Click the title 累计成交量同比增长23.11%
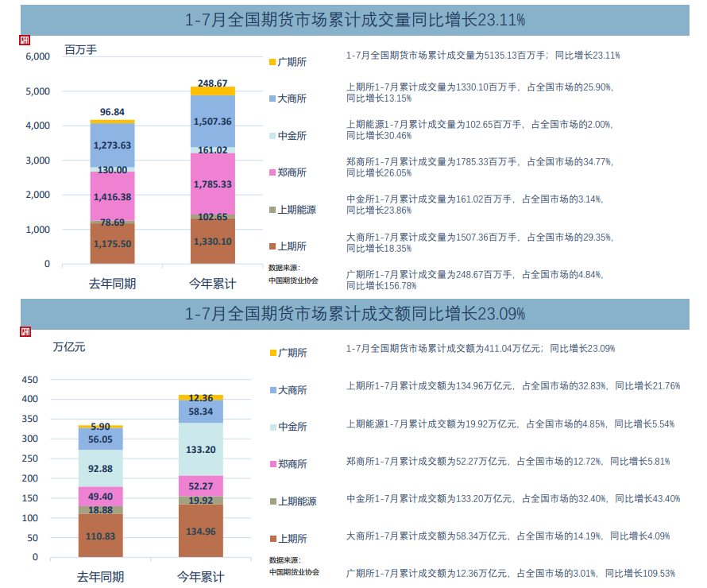The height and width of the screenshot is (588, 707). [355, 20]
